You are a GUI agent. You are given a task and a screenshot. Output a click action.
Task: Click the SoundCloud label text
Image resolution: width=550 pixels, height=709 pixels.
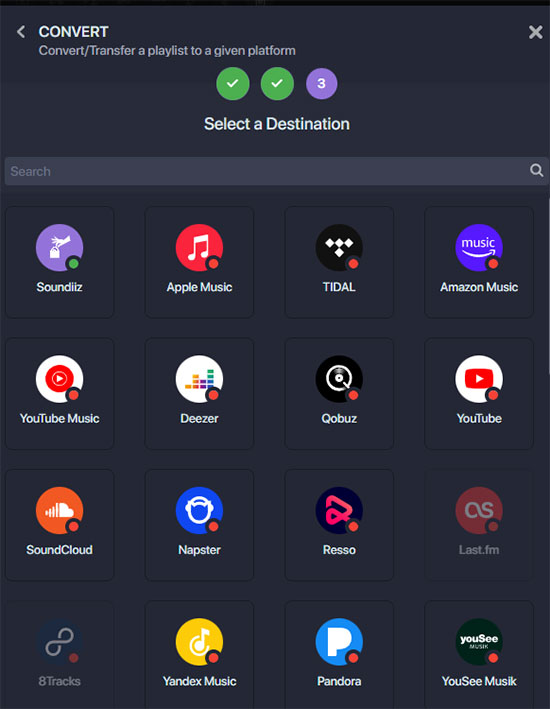[59, 550]
